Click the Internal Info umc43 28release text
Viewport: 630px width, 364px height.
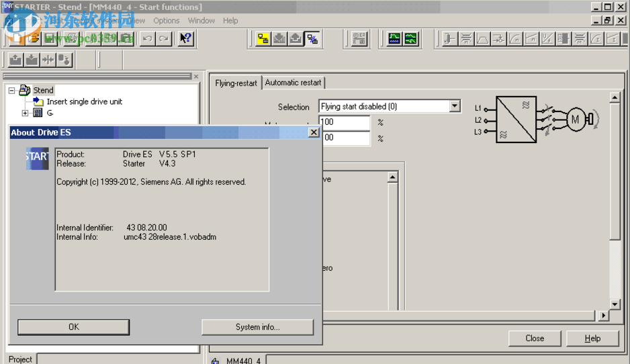coord(170,237)
